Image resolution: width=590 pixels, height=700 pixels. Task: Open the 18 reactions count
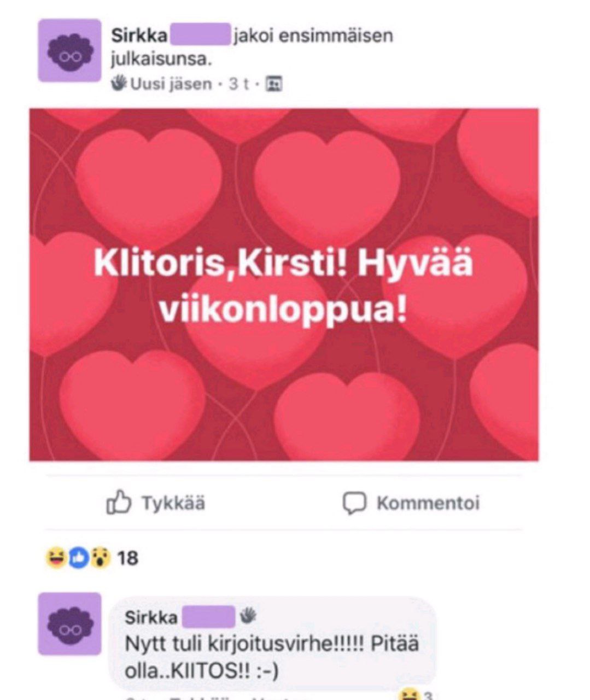[127, 558]
